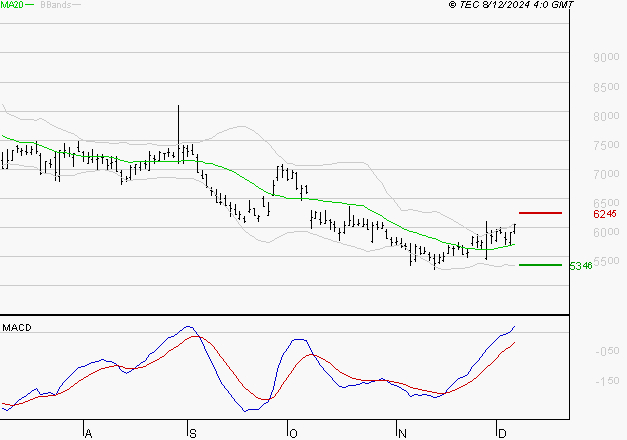Click the MACD indicator label
Image resolution: width=627 pixels, height=440 pixels.
click(x=17, y=328)
